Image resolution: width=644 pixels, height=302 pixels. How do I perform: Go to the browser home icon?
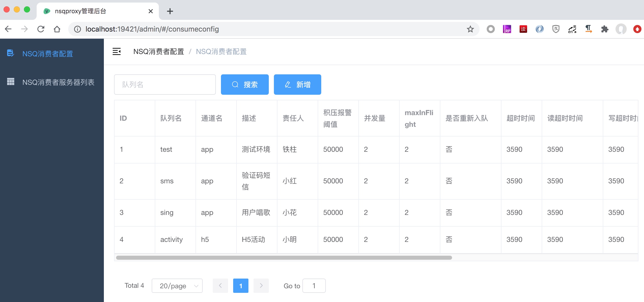click(57, 29)
